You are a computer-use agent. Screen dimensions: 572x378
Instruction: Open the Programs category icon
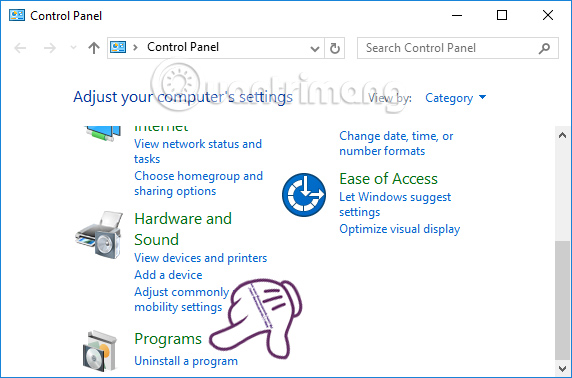[x=100, y=351]
